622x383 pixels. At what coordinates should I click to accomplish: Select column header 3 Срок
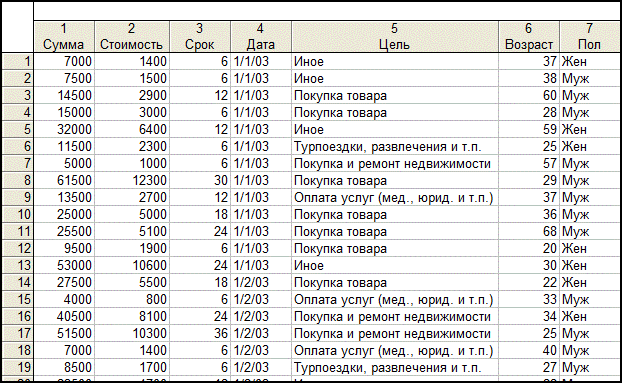tap(200, 36)
